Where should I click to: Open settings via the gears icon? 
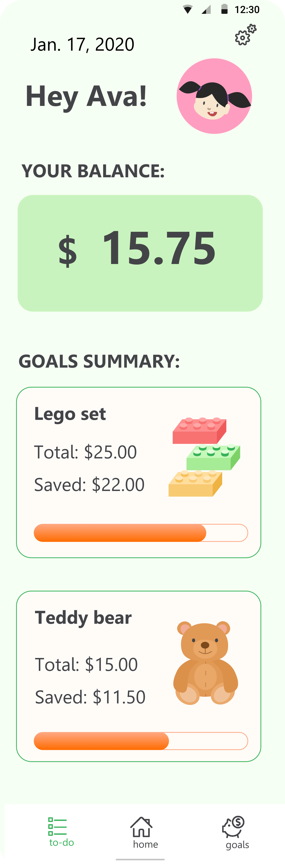coord(246,34)
